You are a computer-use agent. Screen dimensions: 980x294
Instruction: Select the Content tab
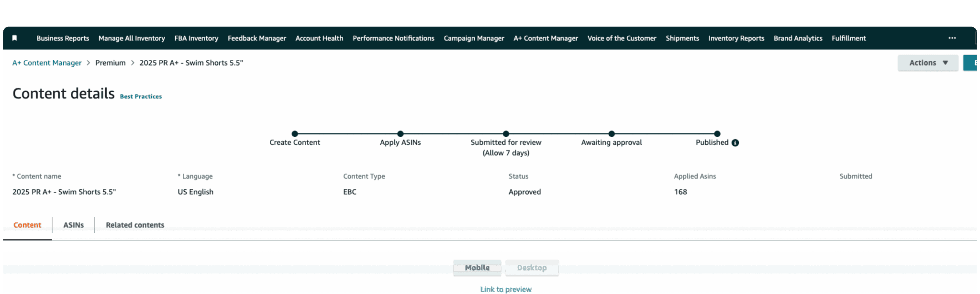[x=27, y=225]
